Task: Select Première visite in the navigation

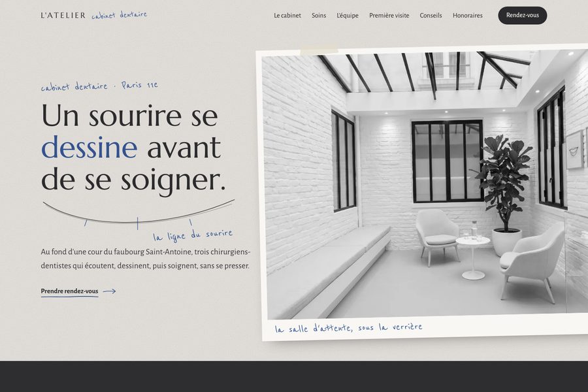Action: point(389,16)
